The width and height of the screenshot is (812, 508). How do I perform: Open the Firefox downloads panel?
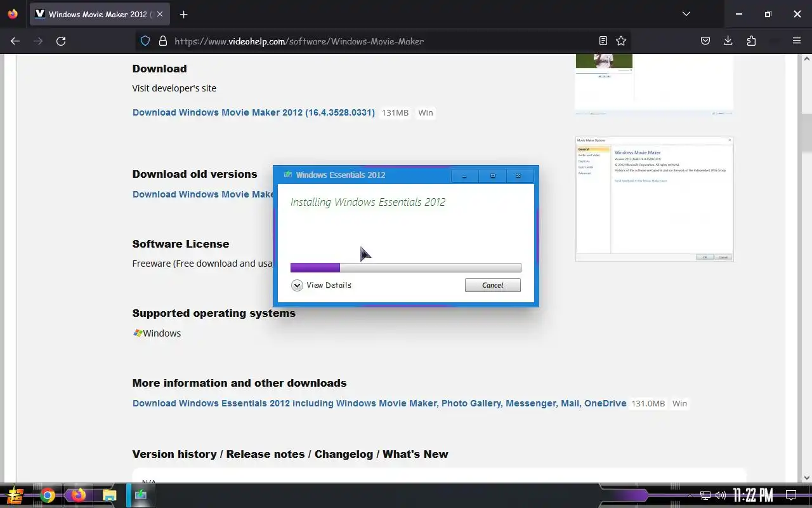pyautogui.click(x=728, y=41)
